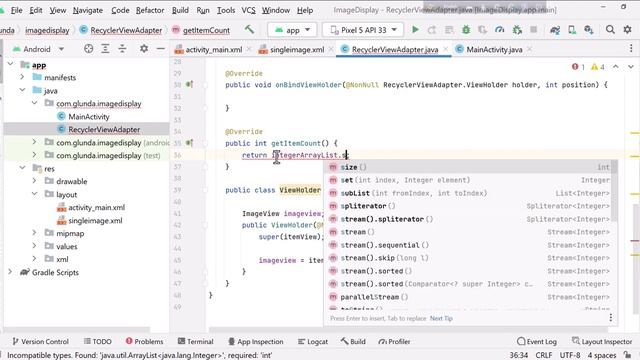Open completion popup three-dot options
Viewport: 640px width, 360px height.
click(611, 318)
